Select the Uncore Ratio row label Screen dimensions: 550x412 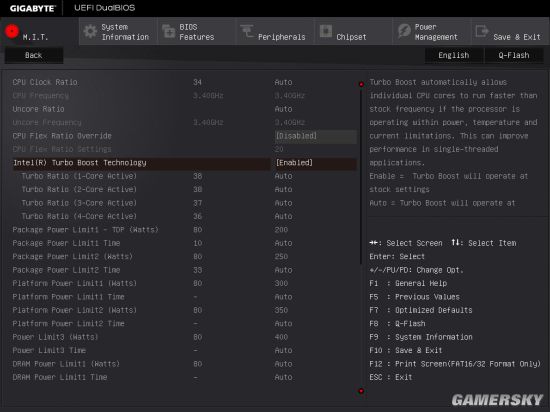pos(38,109)
